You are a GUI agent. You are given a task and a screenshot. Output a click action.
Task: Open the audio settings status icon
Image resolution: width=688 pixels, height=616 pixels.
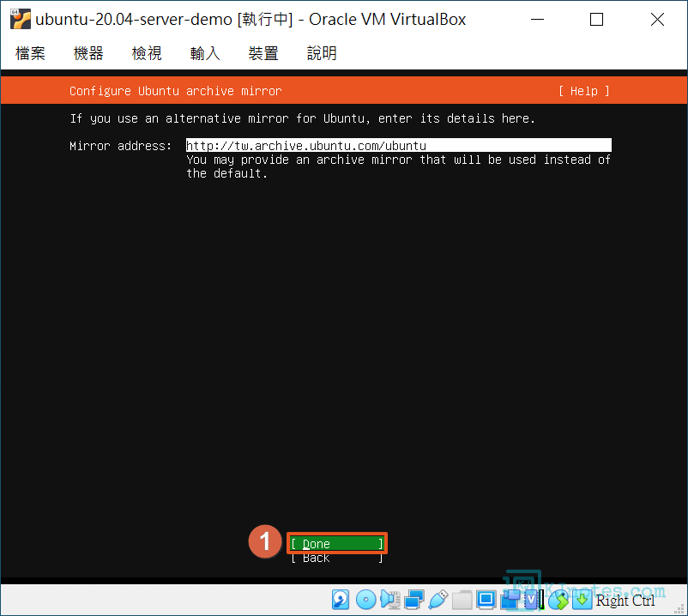click(x=389, y=600)
